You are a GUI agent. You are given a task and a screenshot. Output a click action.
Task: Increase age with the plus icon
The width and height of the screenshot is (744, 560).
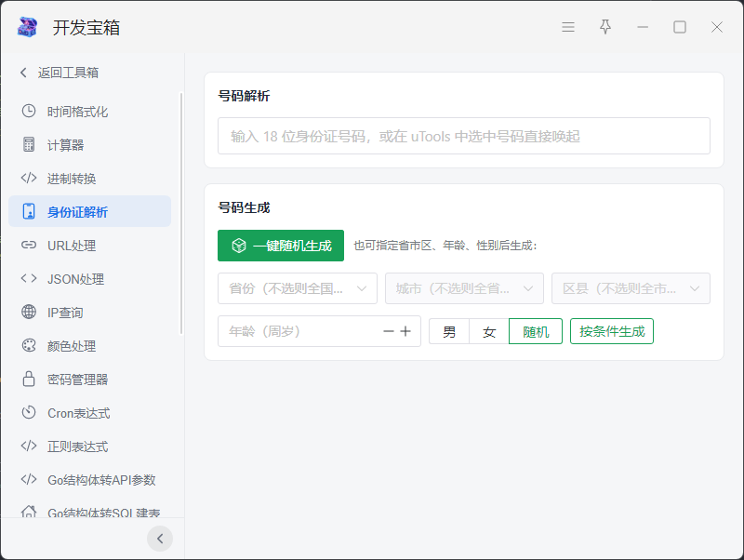pyautogui.click(x=405, y=331)
